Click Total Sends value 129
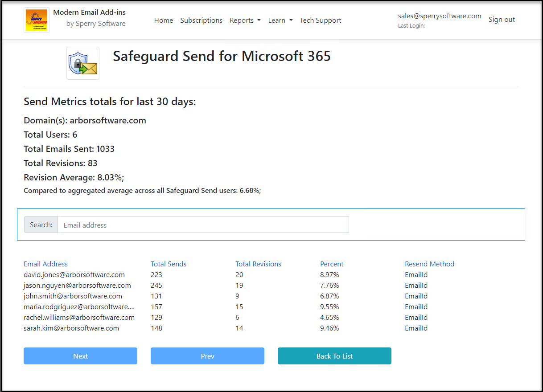 pos(156,317)
